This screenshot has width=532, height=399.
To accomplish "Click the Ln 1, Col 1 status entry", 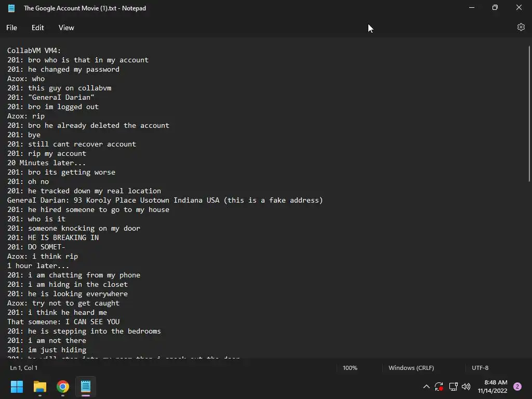I will tap(24, 368).
